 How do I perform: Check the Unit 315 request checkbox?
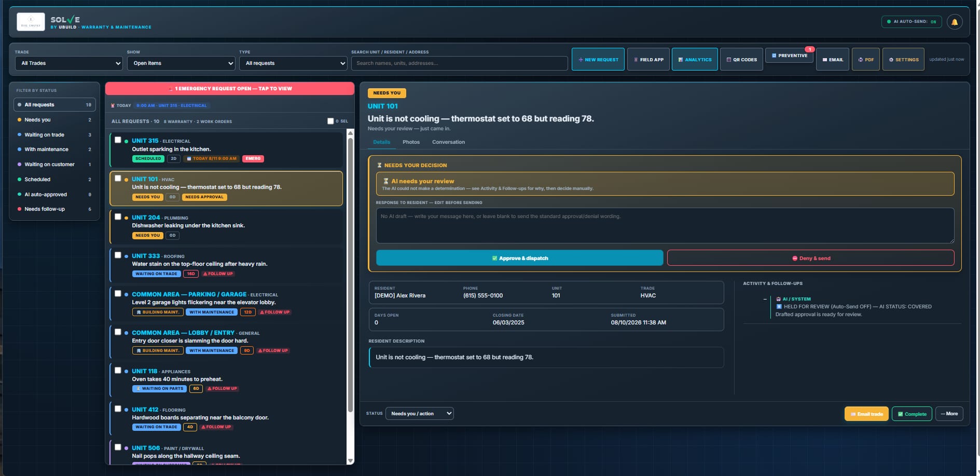tap(118, 140)
